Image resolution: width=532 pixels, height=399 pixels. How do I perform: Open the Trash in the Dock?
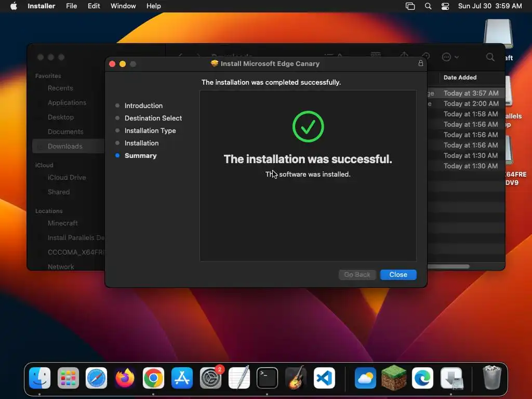(x=492, y=378)
